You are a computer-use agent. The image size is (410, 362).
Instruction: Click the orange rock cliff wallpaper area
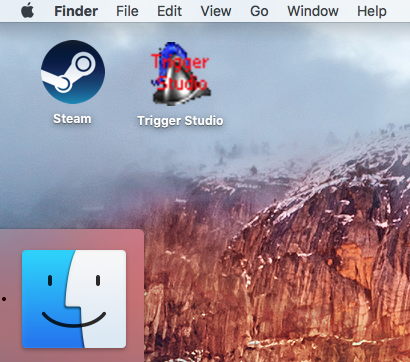[x=300, y=283]
